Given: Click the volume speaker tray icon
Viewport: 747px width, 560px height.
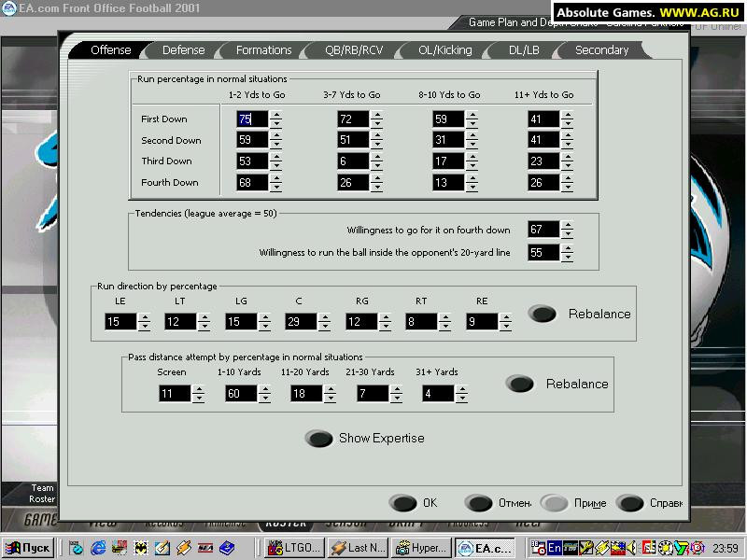Looking at the screenshot, I should coord(632,548).
